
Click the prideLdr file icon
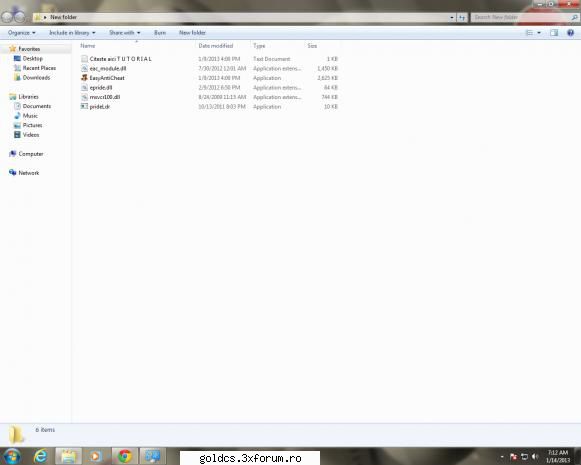(x=84, y=106)
